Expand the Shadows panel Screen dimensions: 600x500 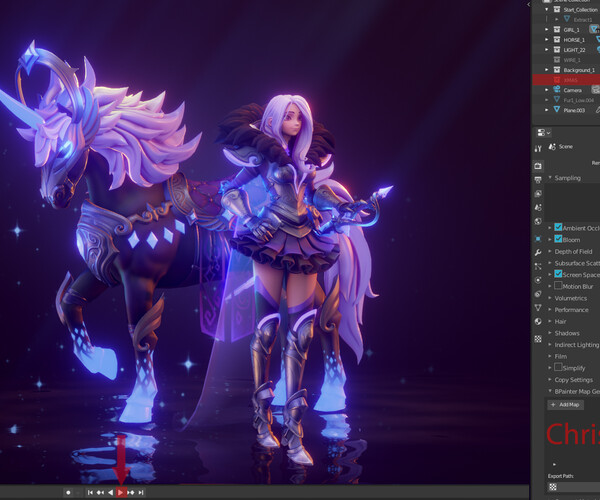pyautogui.click(x=550, y=333)
